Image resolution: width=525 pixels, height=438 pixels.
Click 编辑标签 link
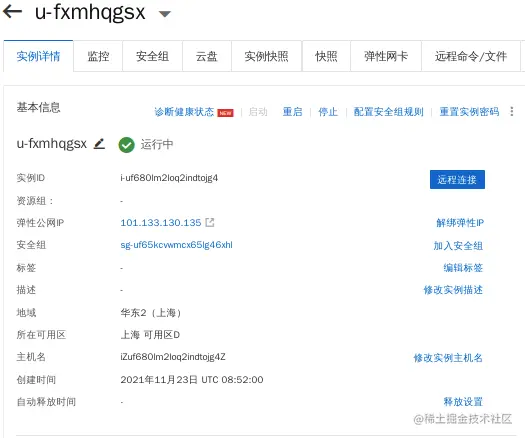coord(463,268)
